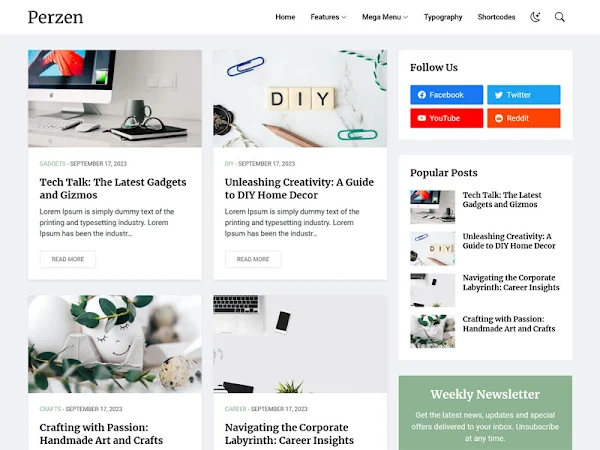Click the Perzen site logo
Viewport: 600px width, 450px height.
pos(55,17)
